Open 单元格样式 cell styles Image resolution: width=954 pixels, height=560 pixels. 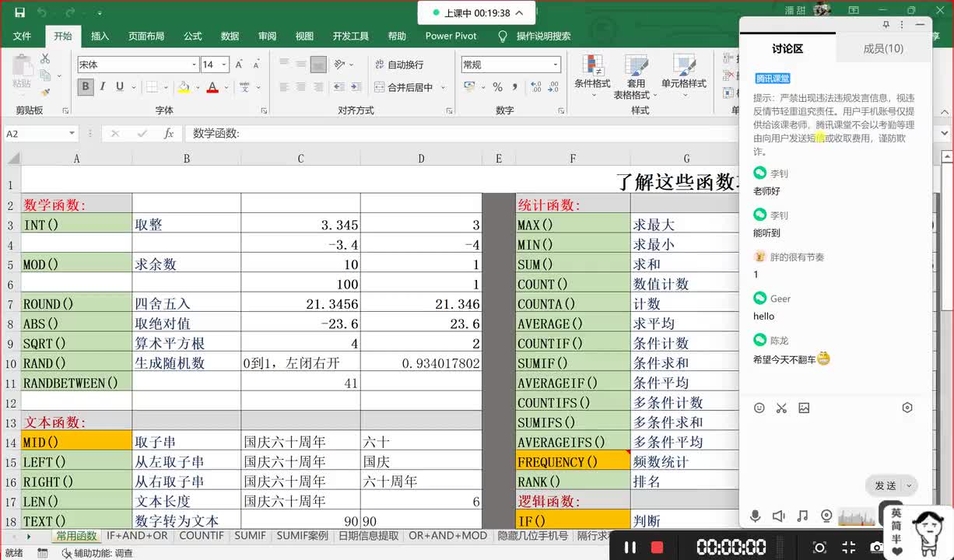pyautogui.click(x=684, y=72)
